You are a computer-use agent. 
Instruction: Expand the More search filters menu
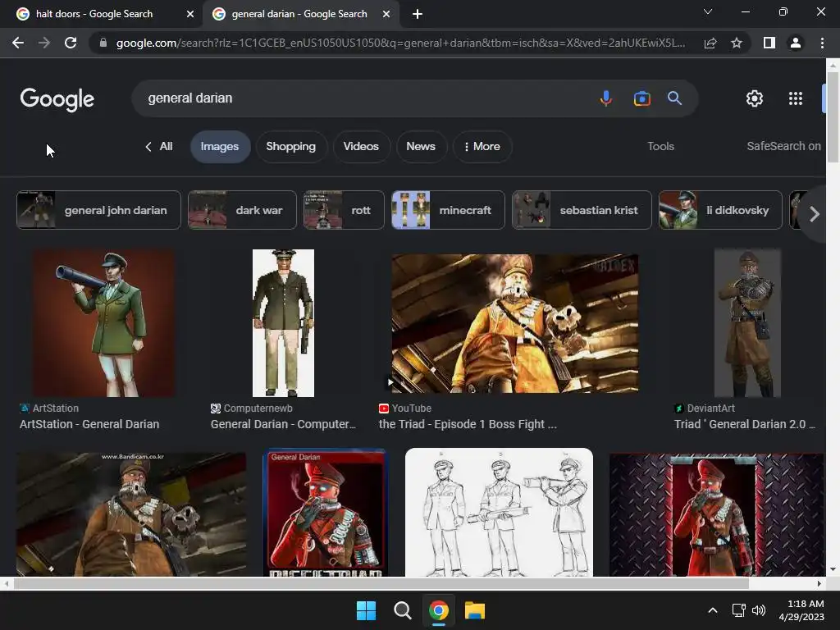click(x=482, y=147)
